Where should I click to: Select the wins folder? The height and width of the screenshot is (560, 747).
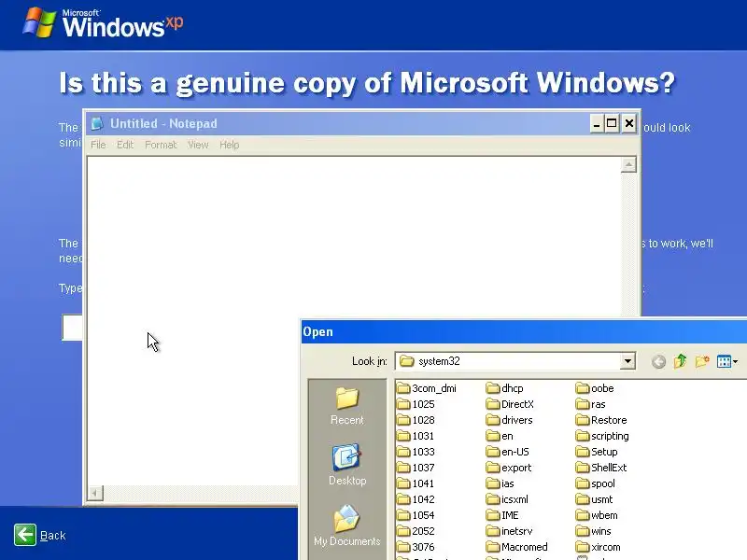[594, 531]
